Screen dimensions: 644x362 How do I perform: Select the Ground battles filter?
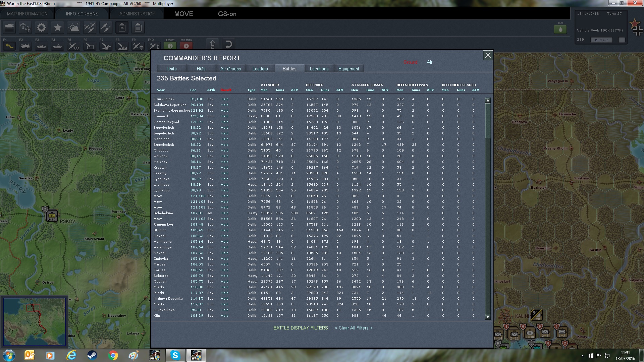pyautogui.click(x=411, y=62)
